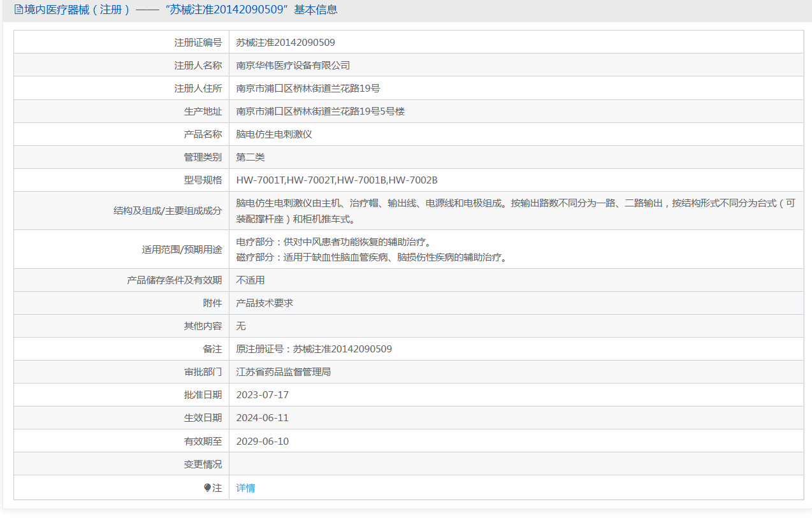Click address 南京市浦口区桥林街道兰花路19号
This screenshot has height=518, width=812.
[308, 89]
